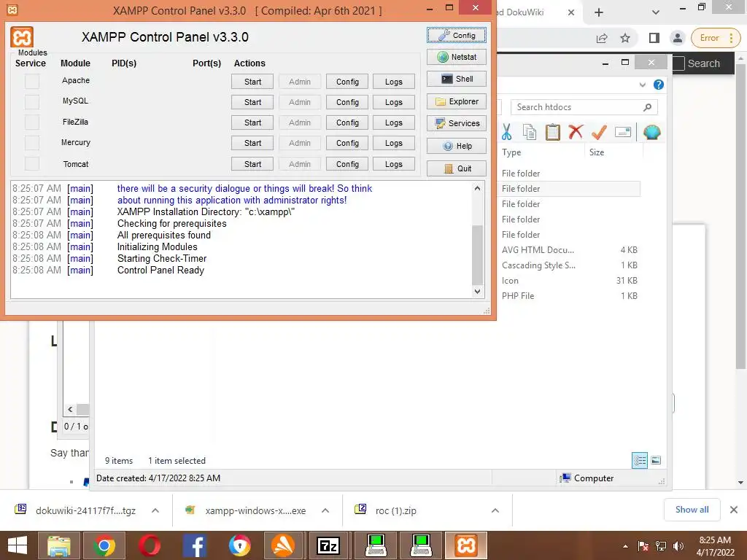The width and height of the screenshot is (747, 560).
Task: Click the Paste clipboard icon in Explorer toolbar
Action: [x=553, y=132]
